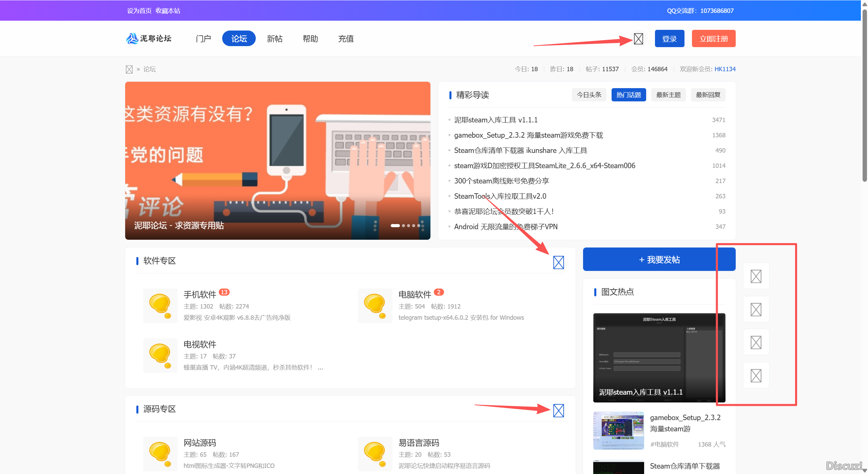Open the 手机软件 board icon
The width and height of the screenshot is (868, 474).
(160, 305)
